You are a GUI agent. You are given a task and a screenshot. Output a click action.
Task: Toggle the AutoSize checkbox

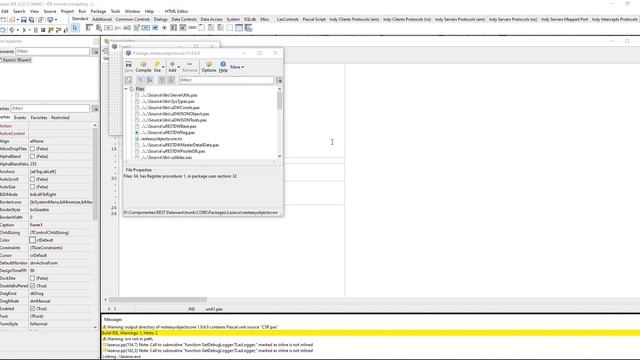pyautogui.click(x=32, y=187)
